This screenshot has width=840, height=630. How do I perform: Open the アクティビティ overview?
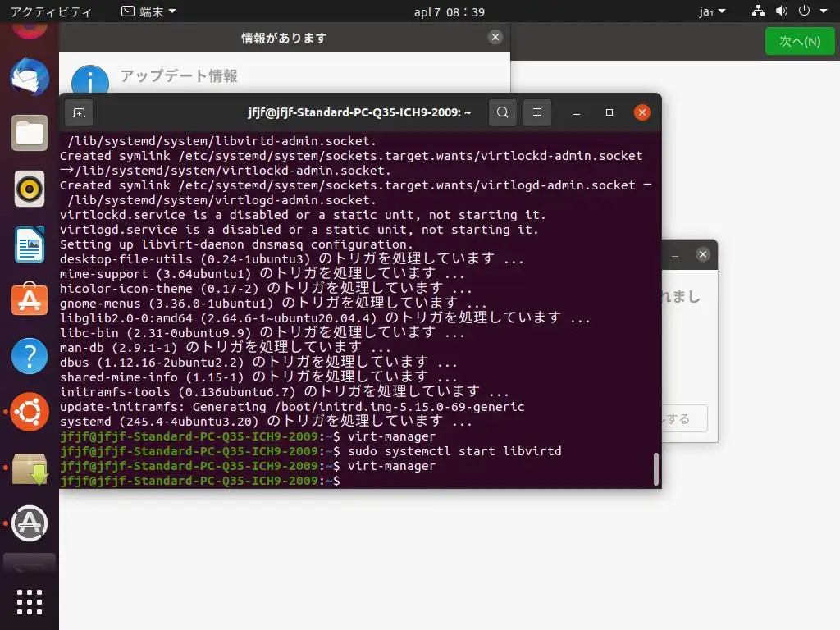coord(51,11)
